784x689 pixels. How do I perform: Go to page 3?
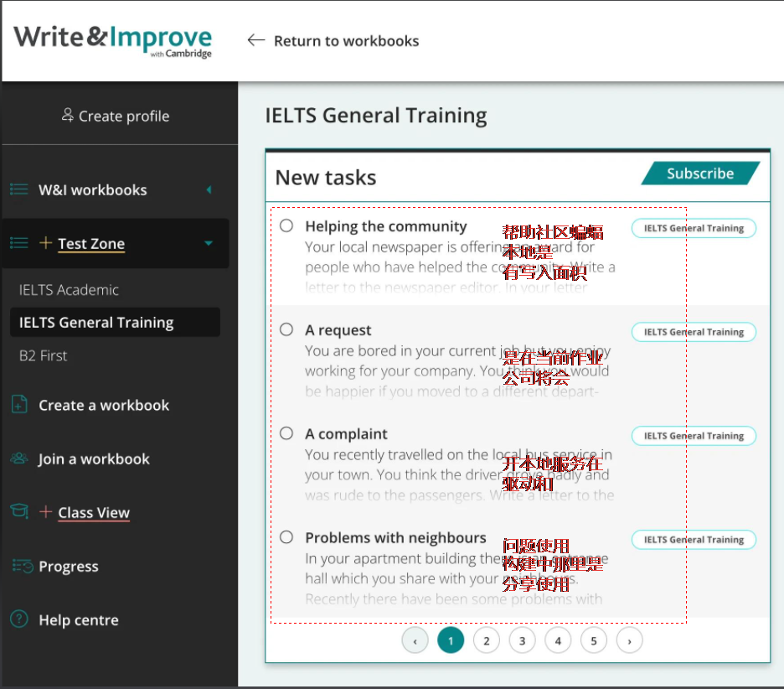522,640
